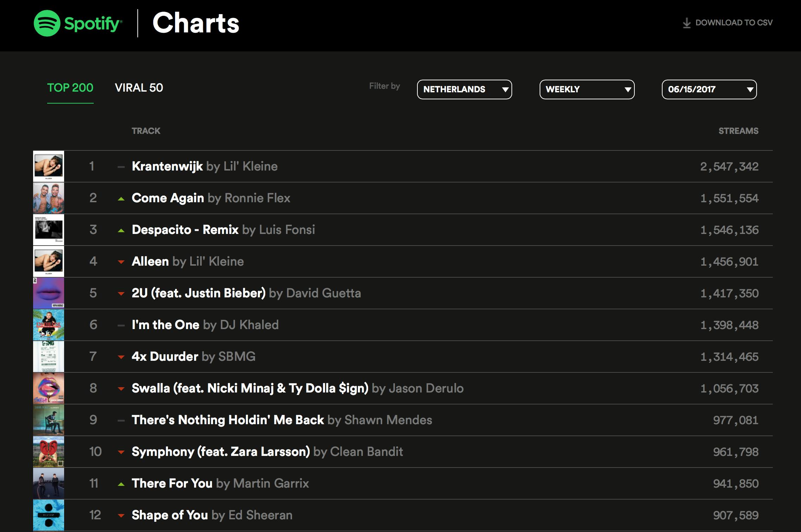The height and width of the screenshot is (532, 801).
Task: Click the up arrow beside Despacito - Remix
Action: (121, 230)
